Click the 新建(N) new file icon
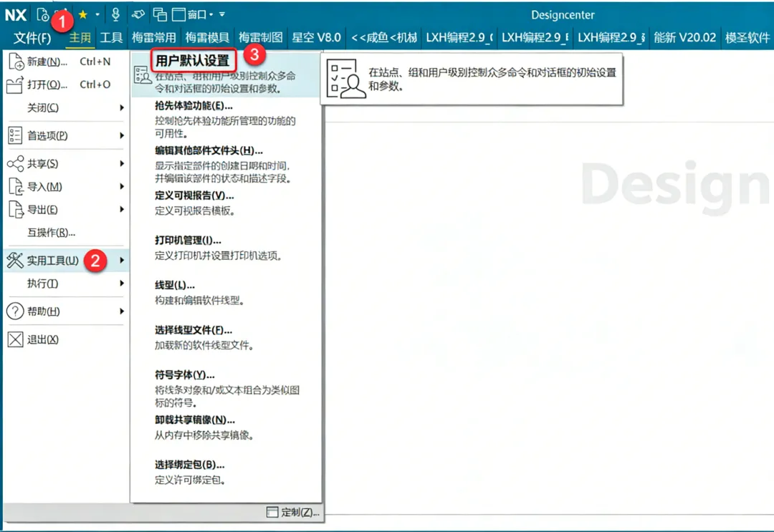This screenshot has width=774, height=532. coord(16,62)
